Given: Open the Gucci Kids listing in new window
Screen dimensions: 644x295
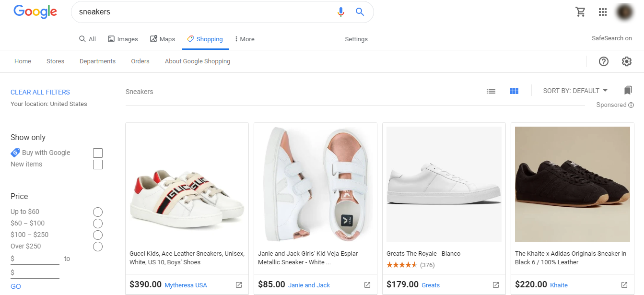Looking at the screenshot, I should click(x=239, y=285).
